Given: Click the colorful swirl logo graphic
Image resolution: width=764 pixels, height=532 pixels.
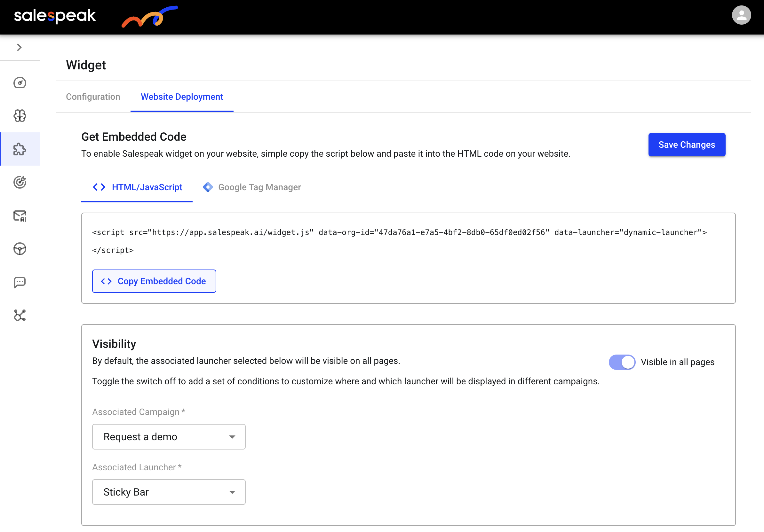Looking at the screenshot, I should pos(150,16).
